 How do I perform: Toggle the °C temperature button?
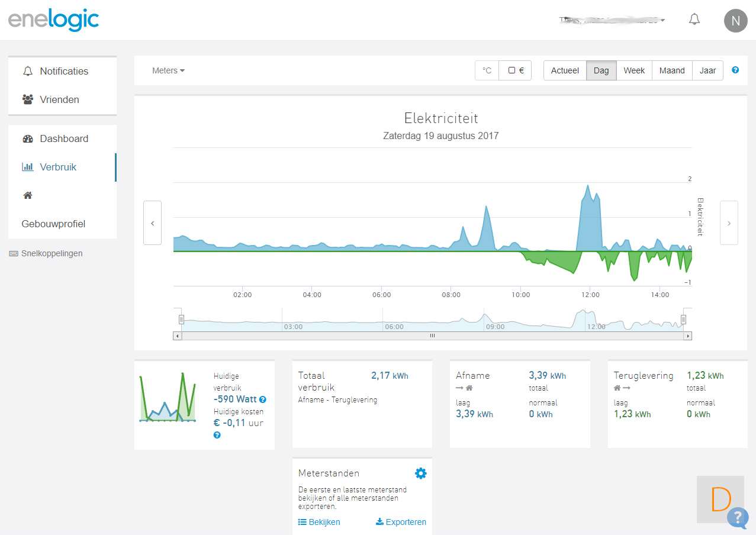(487, 70)
